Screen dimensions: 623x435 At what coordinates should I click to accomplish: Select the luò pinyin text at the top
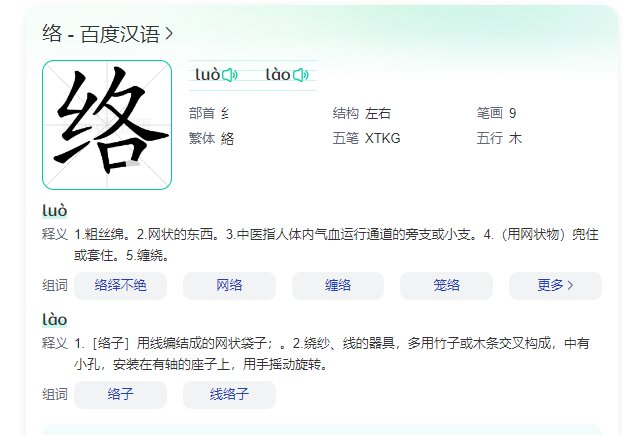tap(207, 75)
